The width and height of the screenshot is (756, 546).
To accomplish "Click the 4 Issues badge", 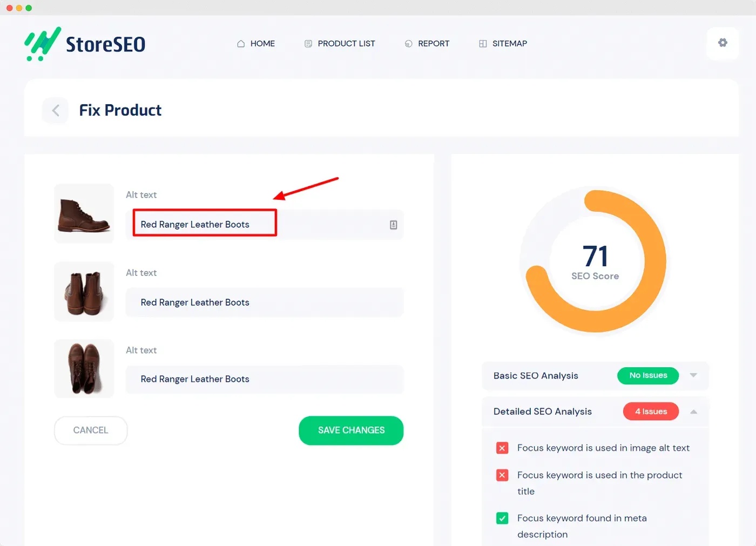I will point(651,412).
